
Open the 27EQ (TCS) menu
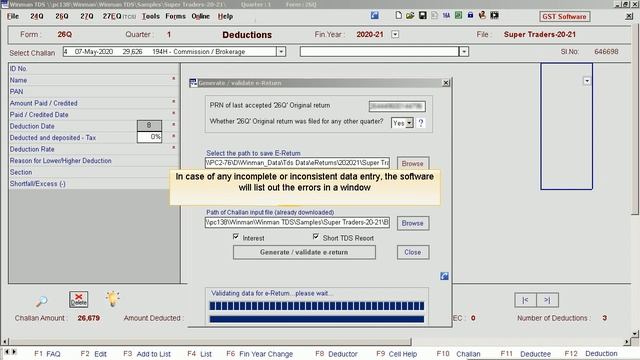click(119, 16)
